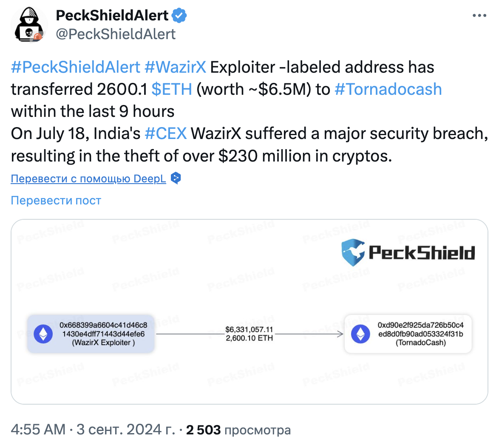Open the PeckShieldAlert display name
The image size is (499, 448).
tap(112, 16)
